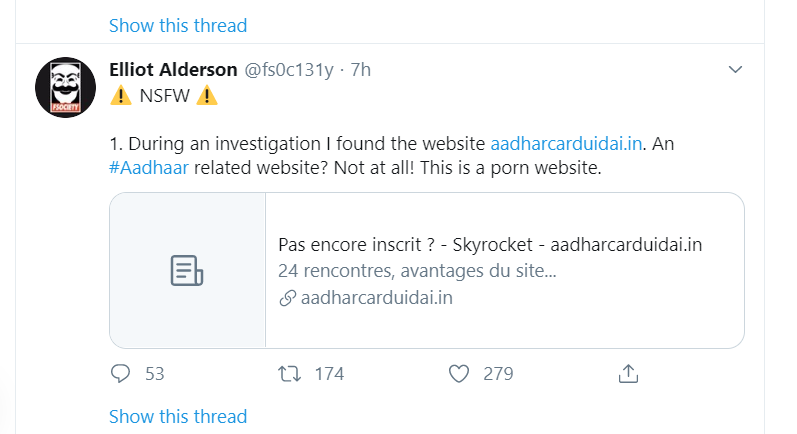
Task: Retweet using the retweet arrows icon
Action: point(289,374)
